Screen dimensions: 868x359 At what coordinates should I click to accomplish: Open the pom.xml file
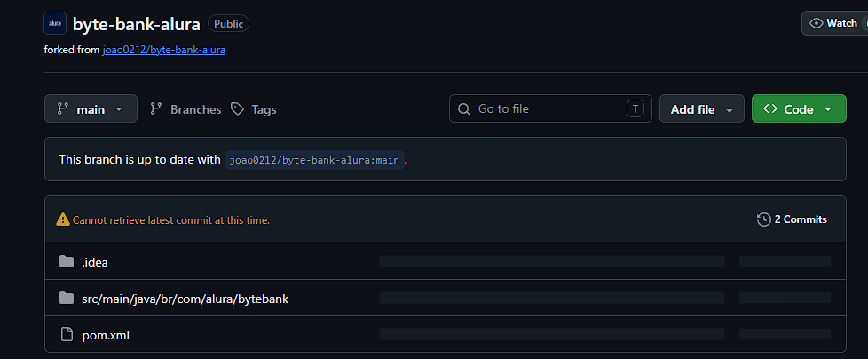point(106,335)
